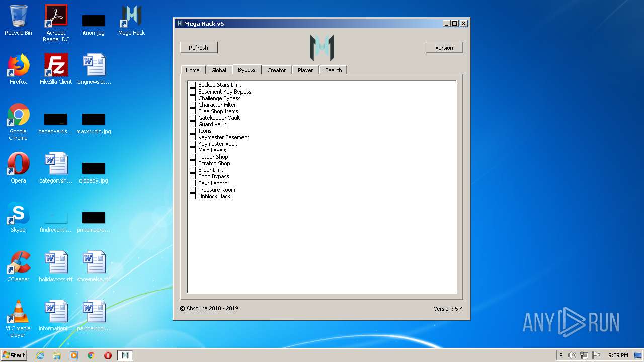Click the Mega Hack taskbar button

(x=125, y=355)
